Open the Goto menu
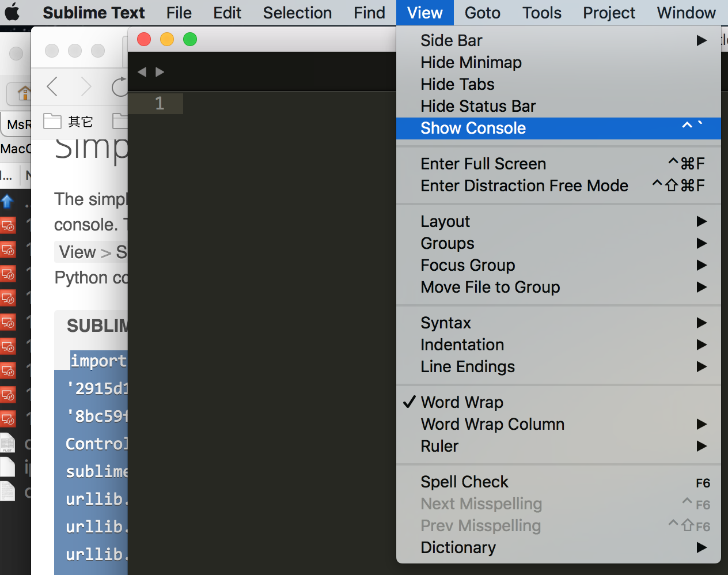This screenshot has width=728, height=575. click(x=482, y=13)
